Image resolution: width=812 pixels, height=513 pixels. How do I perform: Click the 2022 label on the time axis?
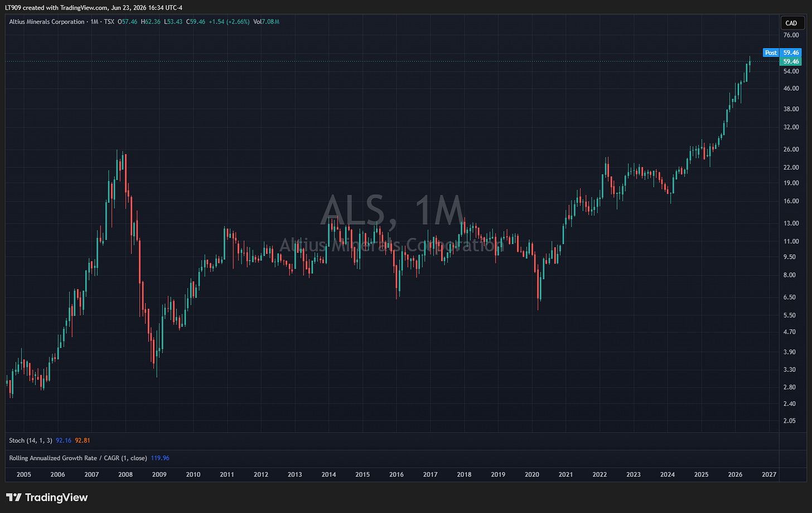(x=600, y=474)
